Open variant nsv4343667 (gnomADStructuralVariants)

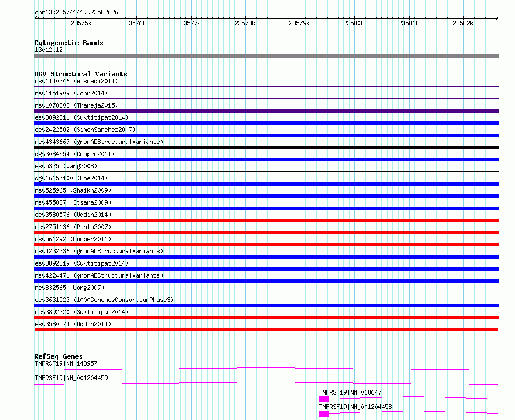[x=99, y=142]
